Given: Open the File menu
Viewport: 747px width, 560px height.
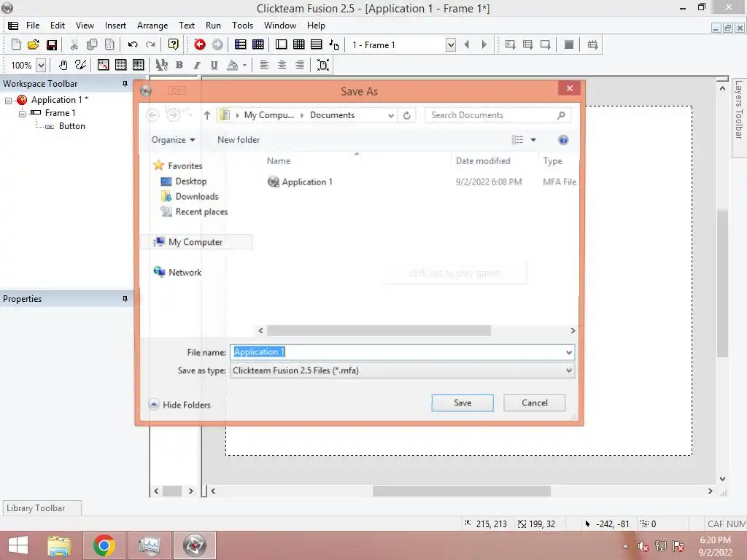Looking at the screenshot, I should 33,26.
